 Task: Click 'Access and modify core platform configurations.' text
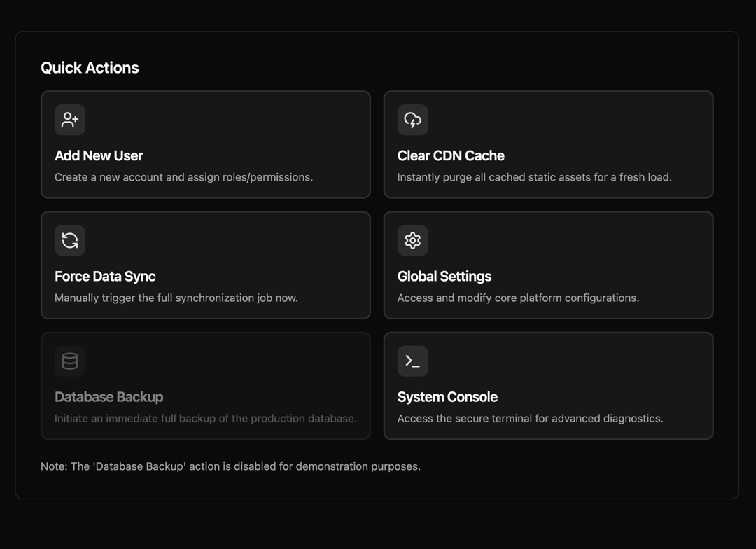click(x=518, y=298)
